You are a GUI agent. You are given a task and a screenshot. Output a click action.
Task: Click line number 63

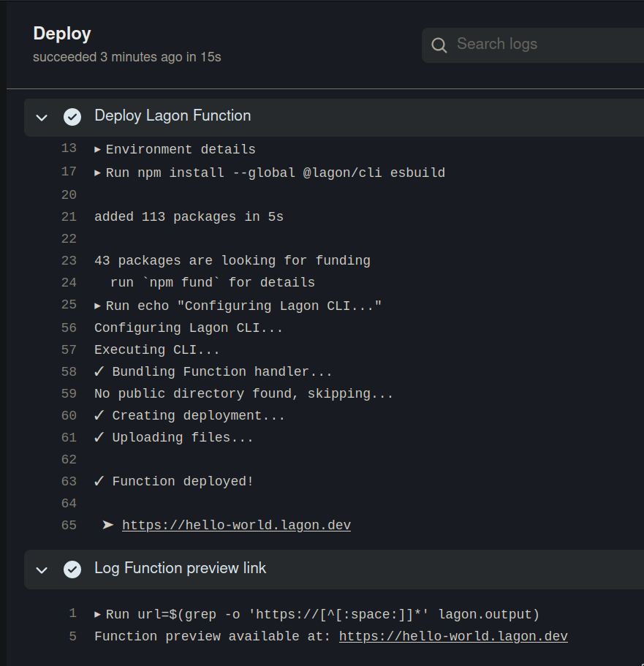click(x=69, y=481)
